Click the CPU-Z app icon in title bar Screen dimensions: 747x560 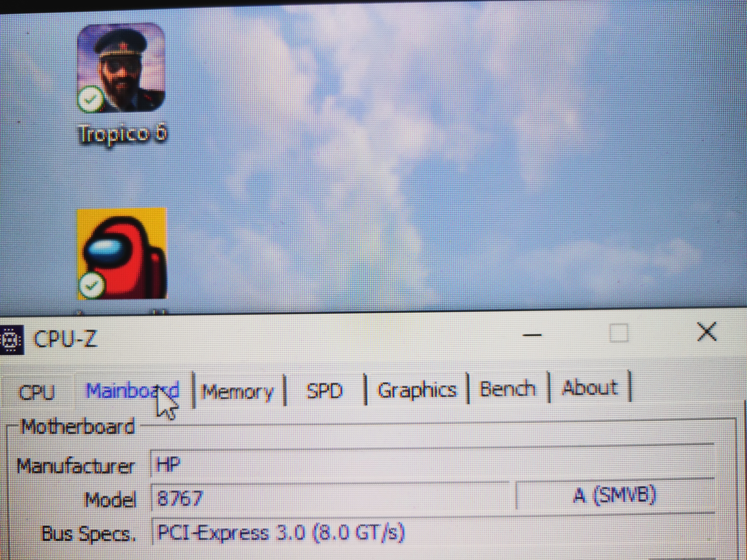point(11,340)
